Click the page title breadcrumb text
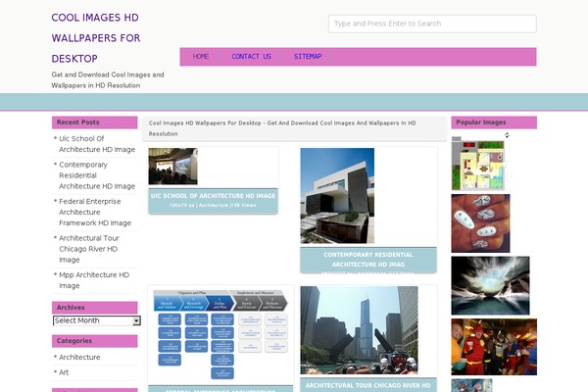 [282, 128]
